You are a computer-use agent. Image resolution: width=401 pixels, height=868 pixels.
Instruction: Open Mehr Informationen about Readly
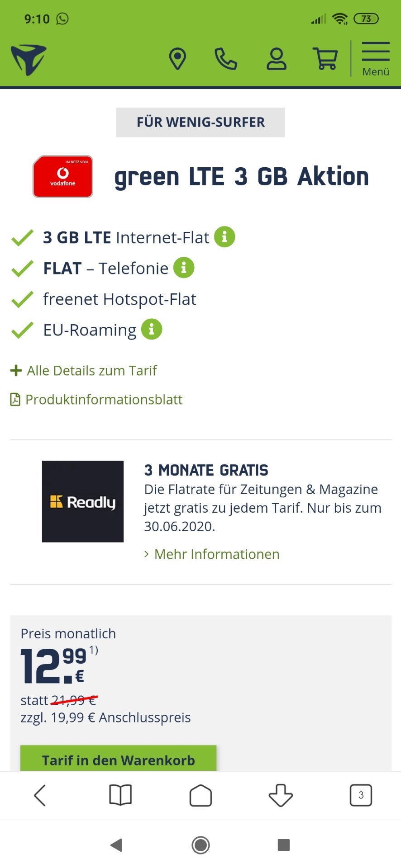[212, 554]
